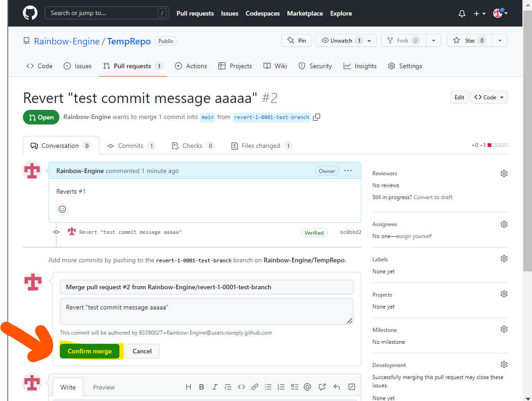Viewport: 532px width, 401px height.
Task: Insert a link icon
Action: 254,387
